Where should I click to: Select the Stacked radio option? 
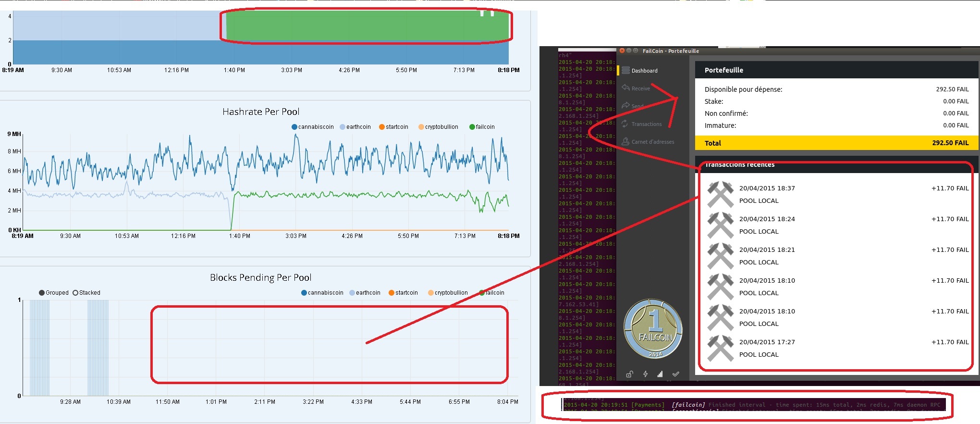pyautogui.click(x=86, y=293)
